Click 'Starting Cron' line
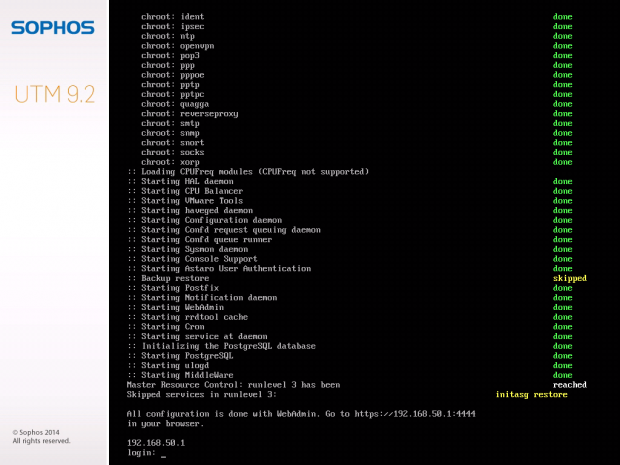620x465 pixels. (x=165, y=327)
